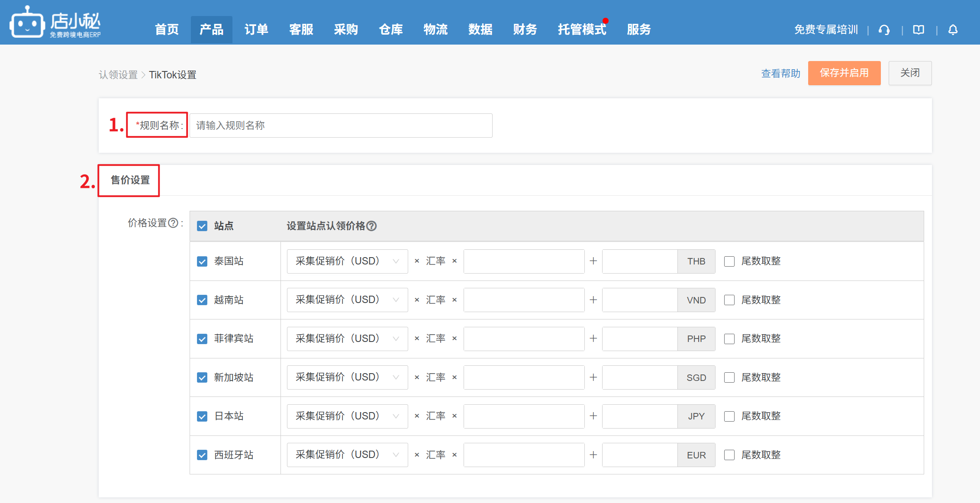Uncheck the 泰国站 site checkbox

pyautogui.click(x=202, y=261)
